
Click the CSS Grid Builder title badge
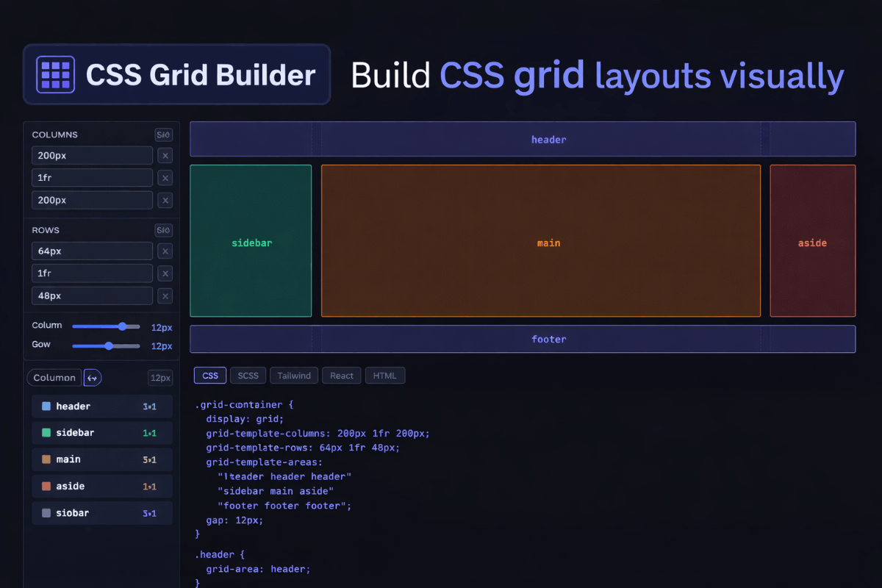(177, 74)
